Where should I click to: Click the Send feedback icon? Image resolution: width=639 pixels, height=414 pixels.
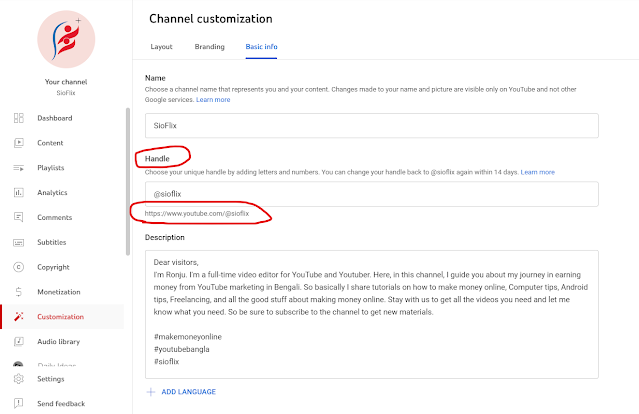point(19,403)
